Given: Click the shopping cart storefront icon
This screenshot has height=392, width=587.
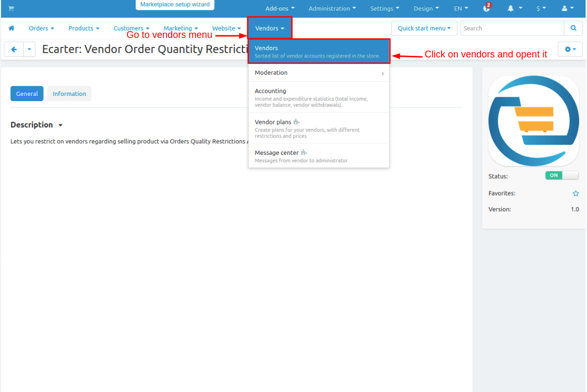Looking at the screenshot, I should (11, 8).
